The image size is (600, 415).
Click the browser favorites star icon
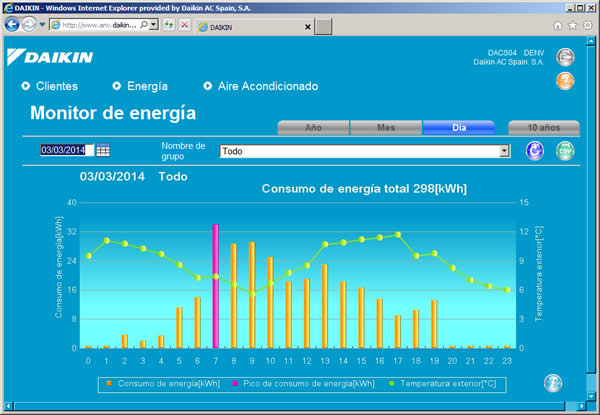pyautogui.click(x=572, y=26)
